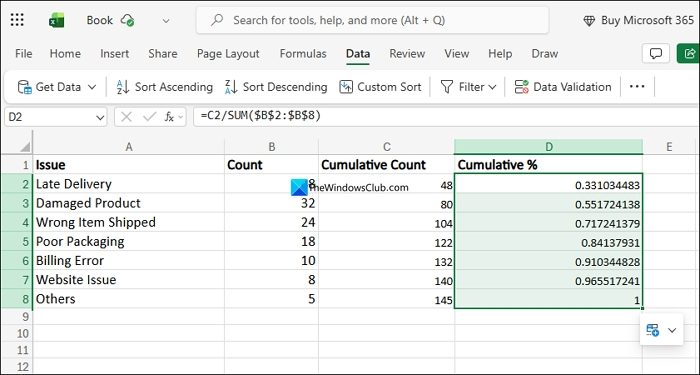Expand the Filter dropdown arrow
The height and width of the screenshot is (375, 700).
coord(492,87)
